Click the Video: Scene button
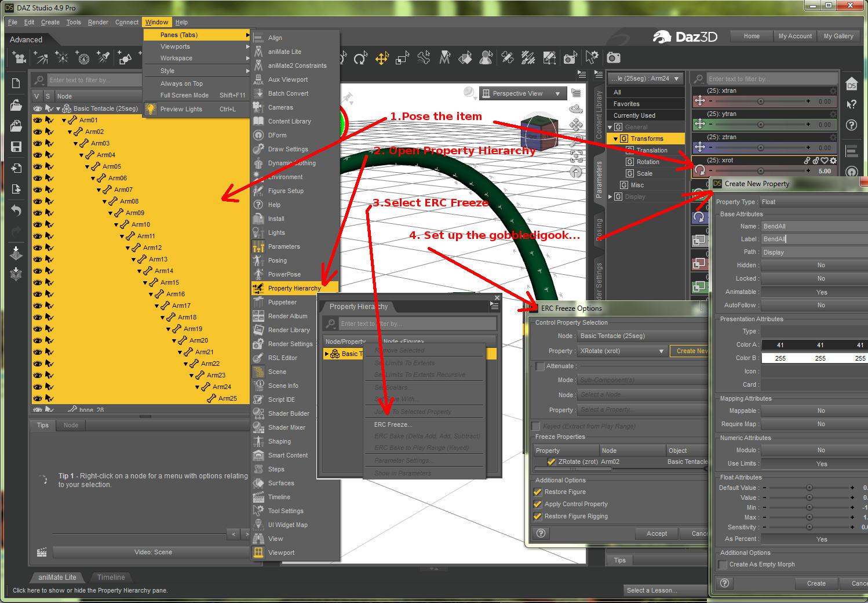 153,552
